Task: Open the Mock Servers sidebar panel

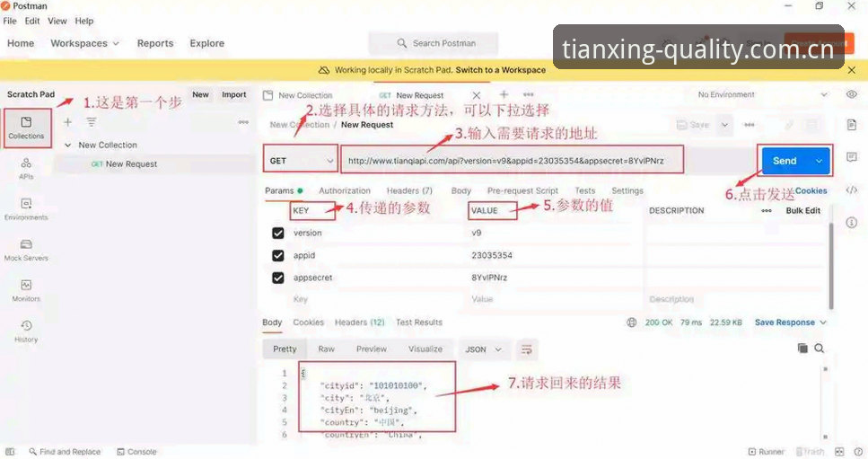Action: tap(26, 250)
